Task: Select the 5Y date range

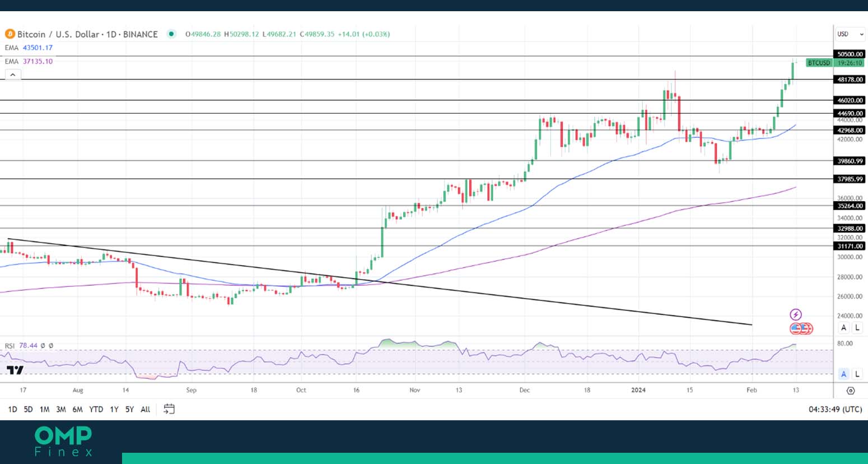Action: coord(129,410)
